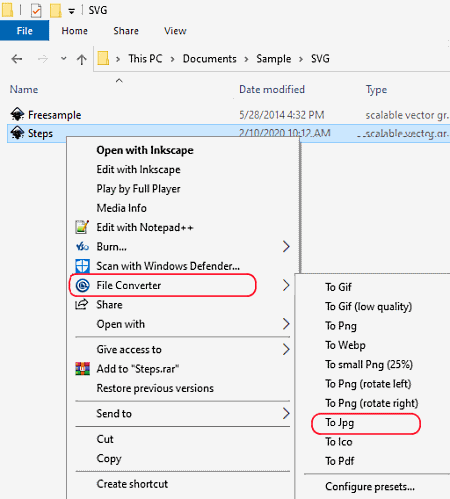Viewport: 450px width, 499px height.
Task: Select To Png (rotate left)
Action: coord(368,384)
